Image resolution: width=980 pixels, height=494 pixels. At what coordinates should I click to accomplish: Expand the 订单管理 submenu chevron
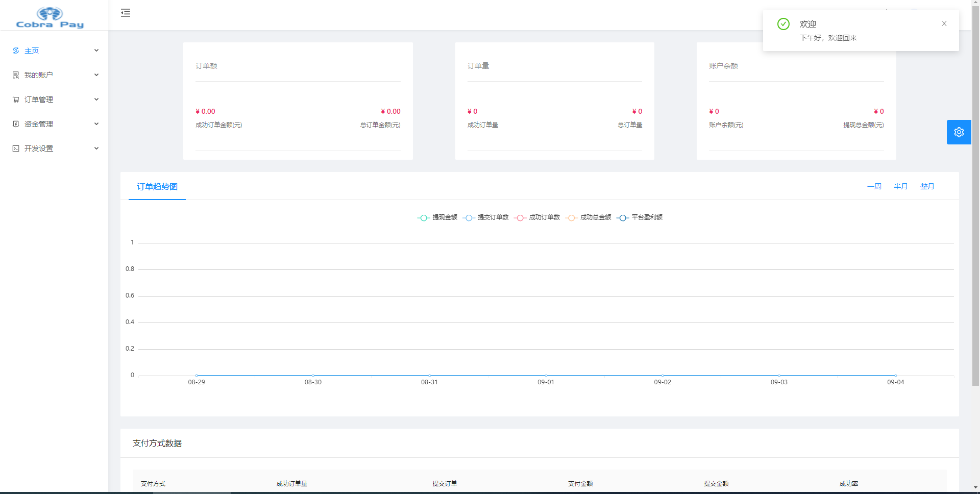click(x=96, y=100)
